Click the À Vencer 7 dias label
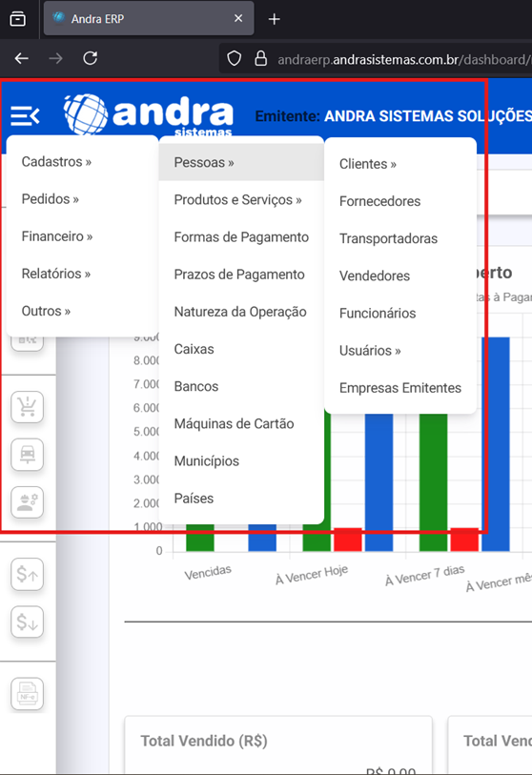Screen dimensions: 532x775 pyautogui.click(x=424, y=575)
